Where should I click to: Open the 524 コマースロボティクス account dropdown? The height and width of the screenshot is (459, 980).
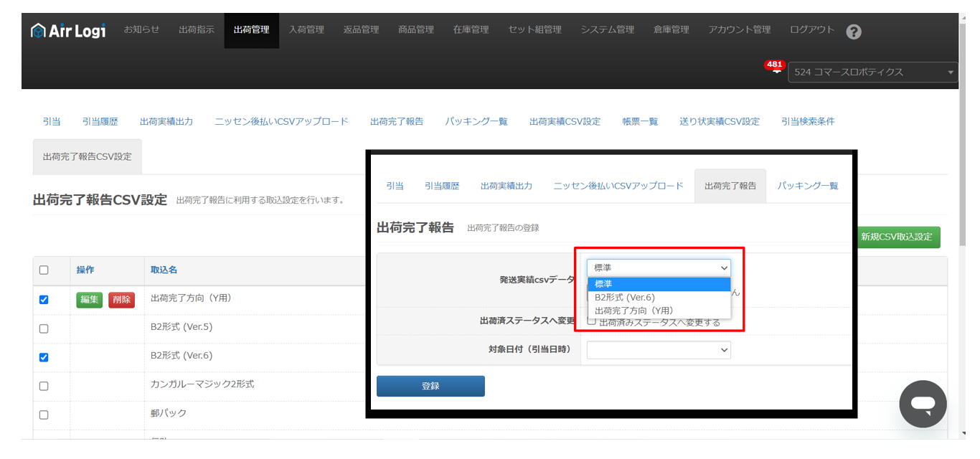coord(872,72)
